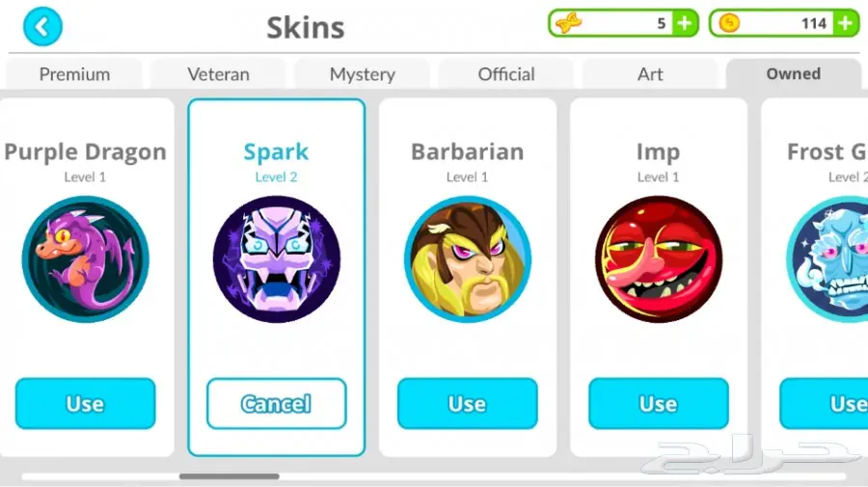Tap the gold coin icon
868x487 pixels.
[729, 23]
